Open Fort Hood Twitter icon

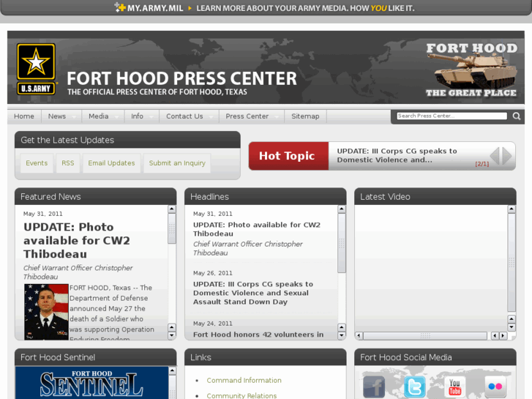414,387
